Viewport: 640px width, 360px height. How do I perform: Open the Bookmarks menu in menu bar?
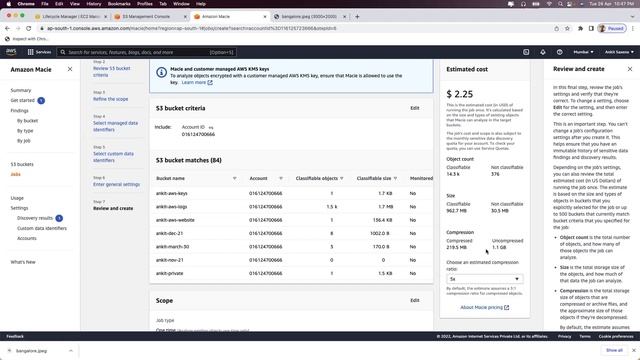click(119, 4)
